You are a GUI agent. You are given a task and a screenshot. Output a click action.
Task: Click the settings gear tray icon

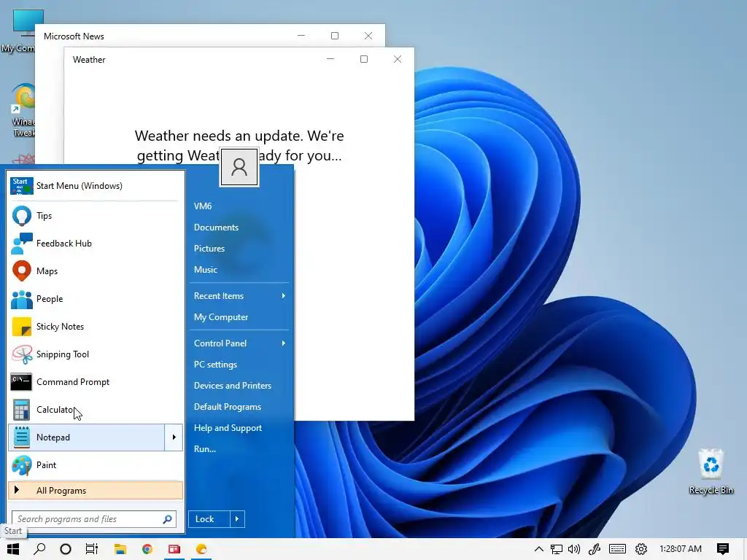click(x=641, y=549)
